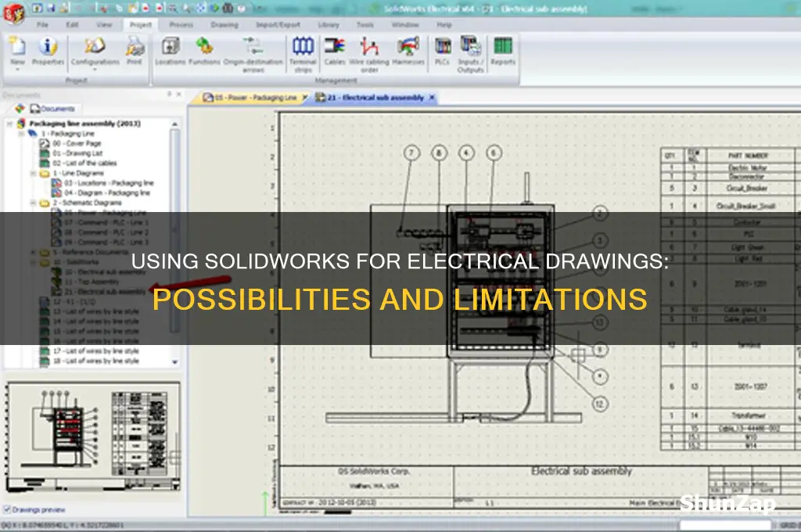The height and width of the screenshot is (532, 801).
Task: Close the Documents side panel
Action: [x=179, y=95]
